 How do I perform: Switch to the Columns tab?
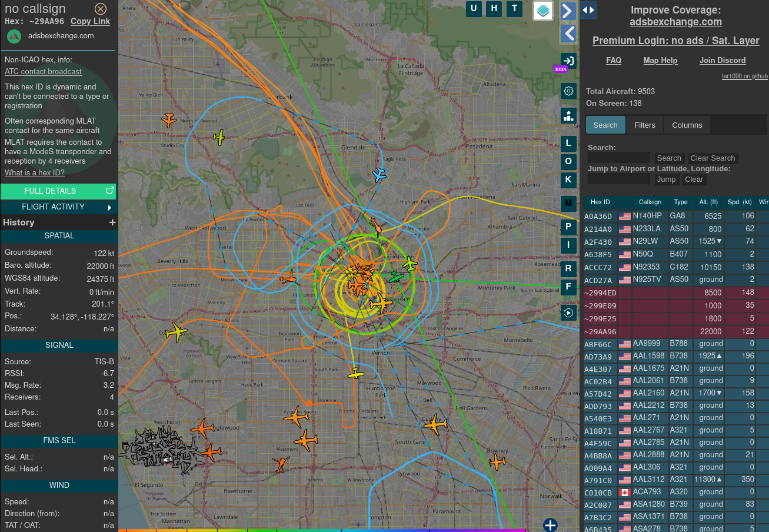point(687,125)
